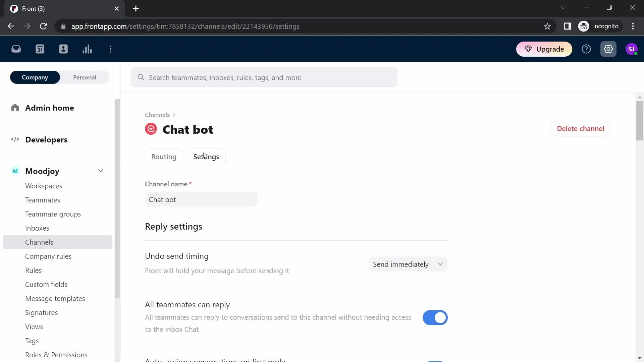Image resolution: width=644 pixels, height=362 pixels.
Task: Click the More options ellipsis icon
Action: coord(111,49)
